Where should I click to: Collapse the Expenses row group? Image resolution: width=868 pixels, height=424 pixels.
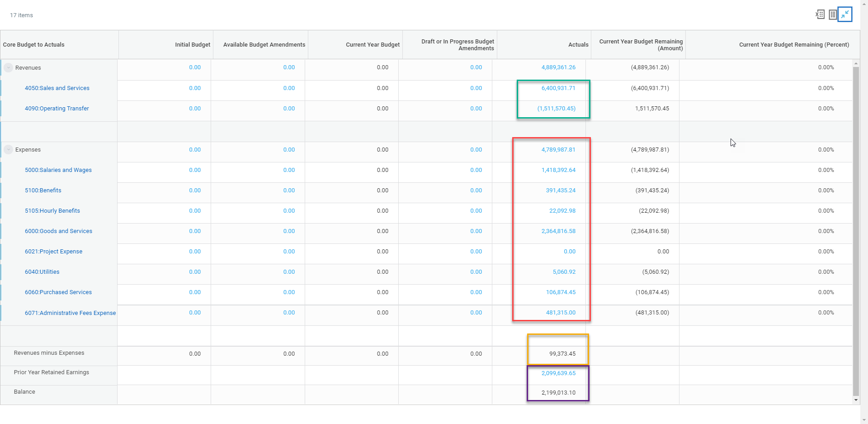click(x=9, y=150)
